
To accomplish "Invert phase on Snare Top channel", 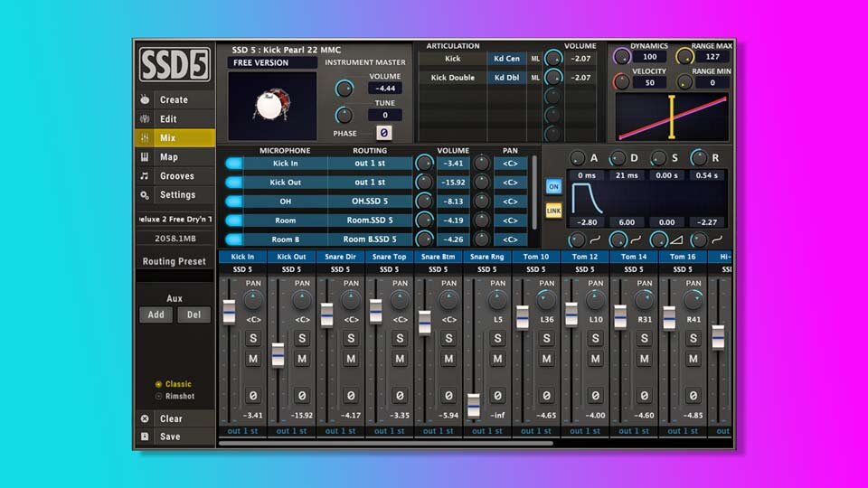I will 400,396.
